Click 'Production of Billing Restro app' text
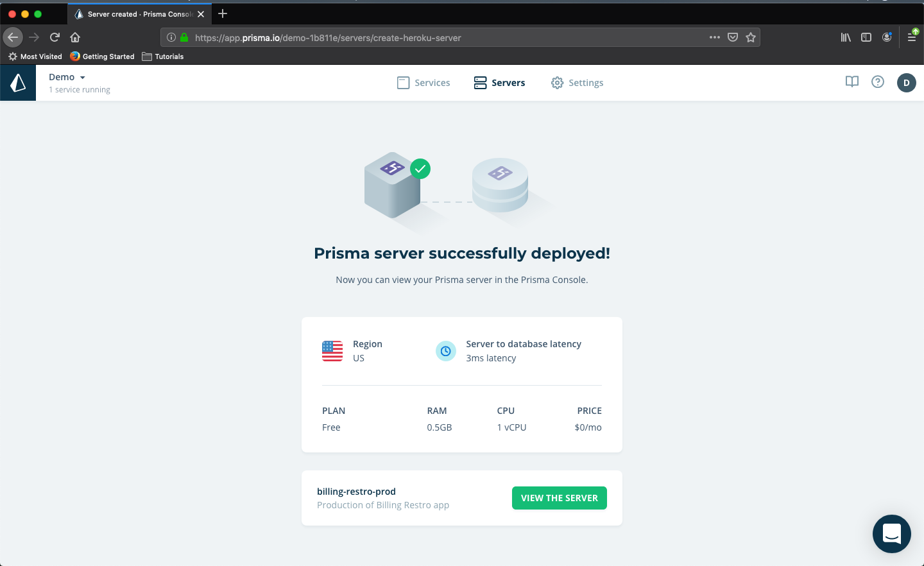Screen dimensions: 924x566 (383, 505)
